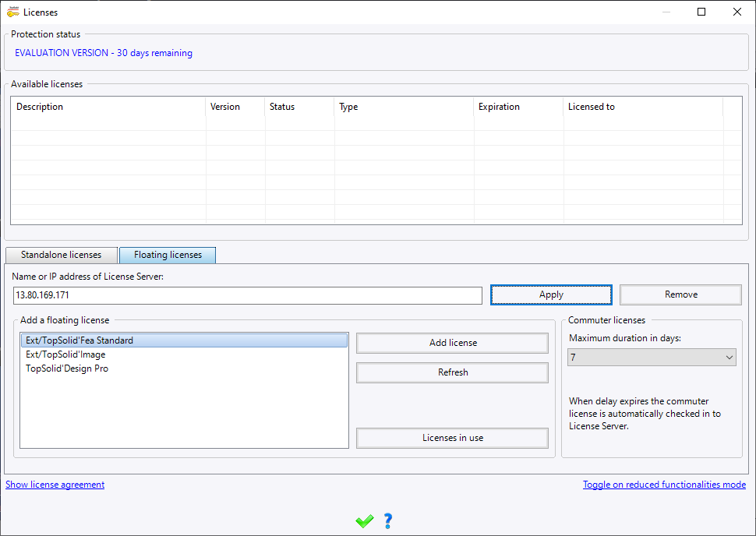Confirm with the green checkmark icon
The width and height of the screenshot is (756, 536).
(365, 521)
